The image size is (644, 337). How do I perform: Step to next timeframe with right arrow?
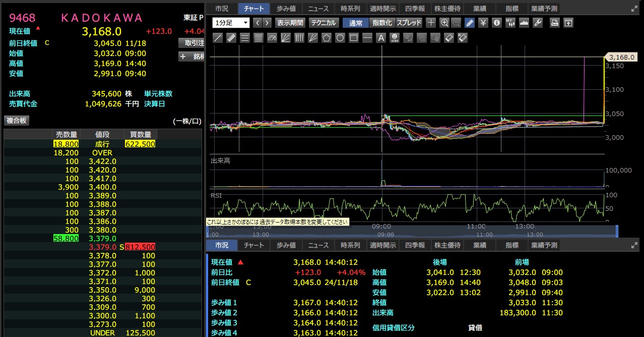267,23
